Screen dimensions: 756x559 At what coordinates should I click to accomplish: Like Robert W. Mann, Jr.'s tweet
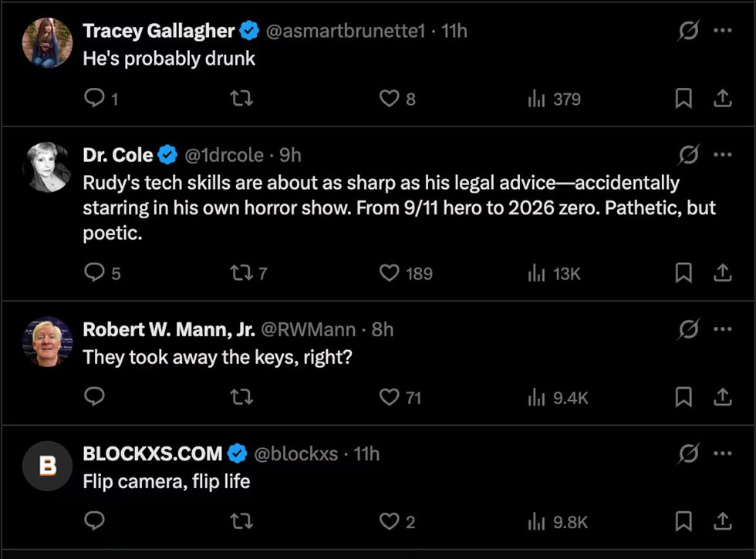coord(390,397)
